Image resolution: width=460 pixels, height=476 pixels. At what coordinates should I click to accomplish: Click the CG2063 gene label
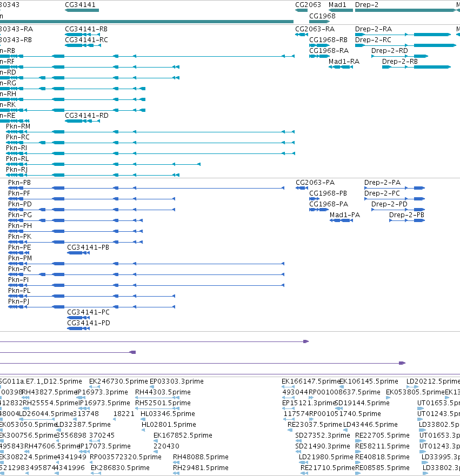pyautogui.click(x=308, y=5)
